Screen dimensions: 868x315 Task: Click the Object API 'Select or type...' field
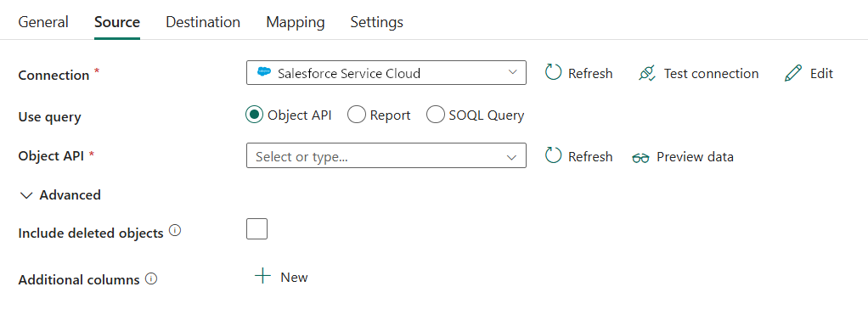[386, 155]
